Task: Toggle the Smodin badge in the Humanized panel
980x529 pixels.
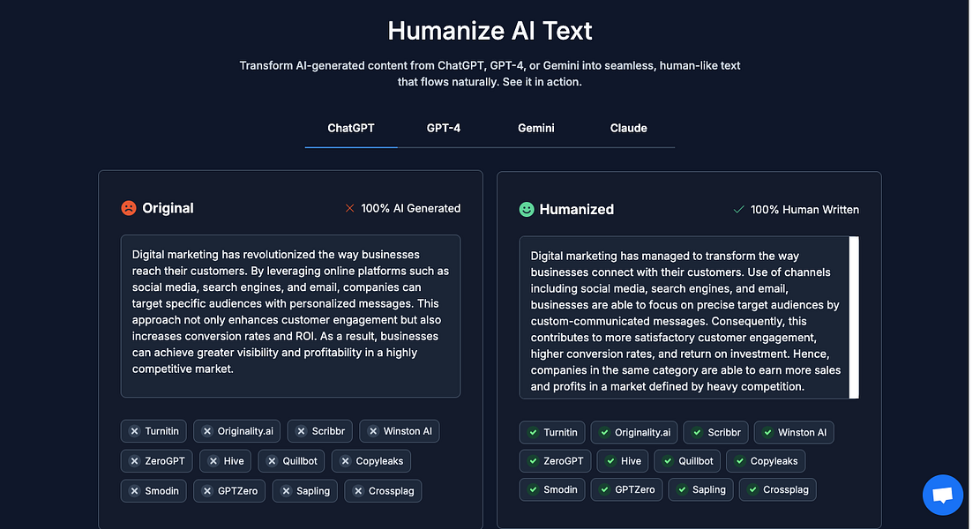Action: point(552,489)
